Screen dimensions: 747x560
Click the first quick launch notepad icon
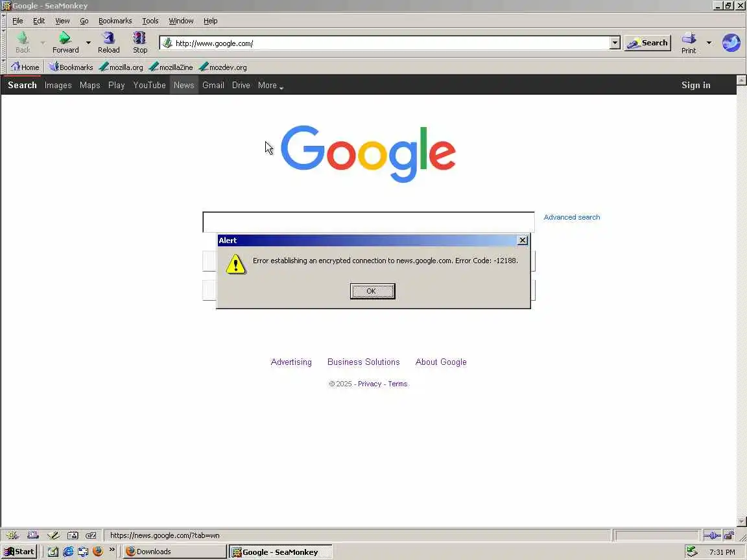pos(53,552)
